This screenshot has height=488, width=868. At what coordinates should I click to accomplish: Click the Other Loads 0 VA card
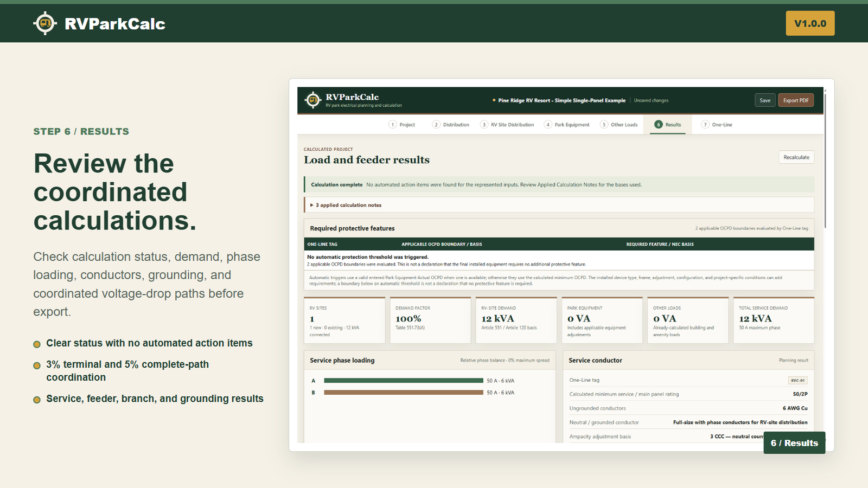pos(688,320)
